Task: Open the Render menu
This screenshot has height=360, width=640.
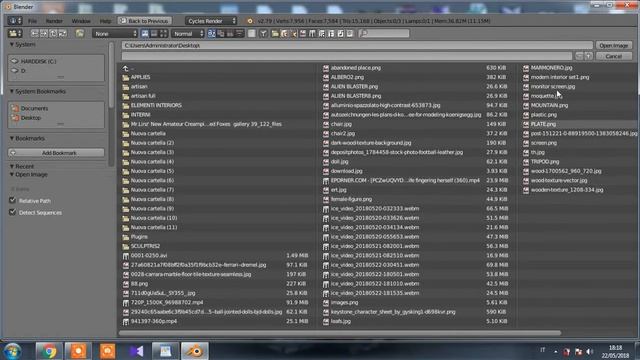Action: [54, 21]
